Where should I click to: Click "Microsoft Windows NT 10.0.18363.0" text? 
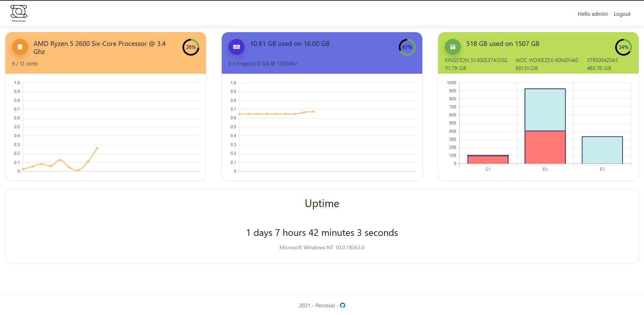pyautogui.click(x=322, y=248)
